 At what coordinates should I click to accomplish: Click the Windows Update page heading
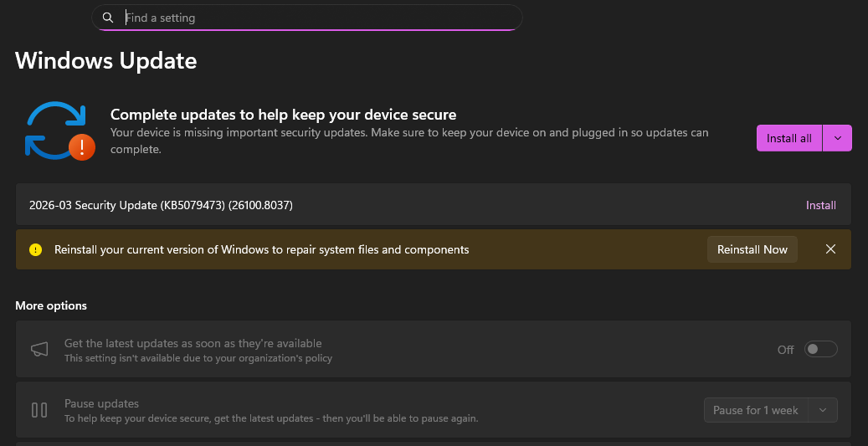click(106, 60)
